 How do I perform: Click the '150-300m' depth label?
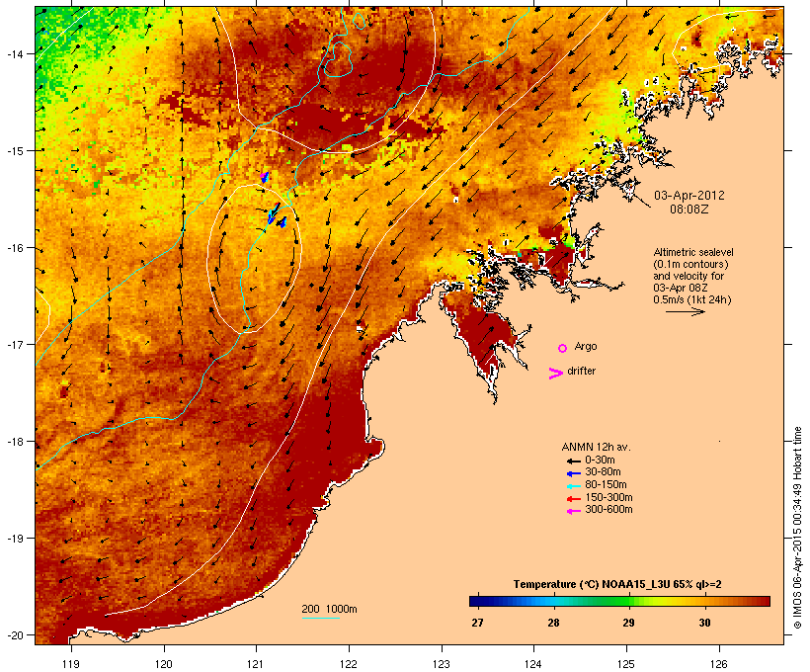pyautogui.click(x=608, y=497)
